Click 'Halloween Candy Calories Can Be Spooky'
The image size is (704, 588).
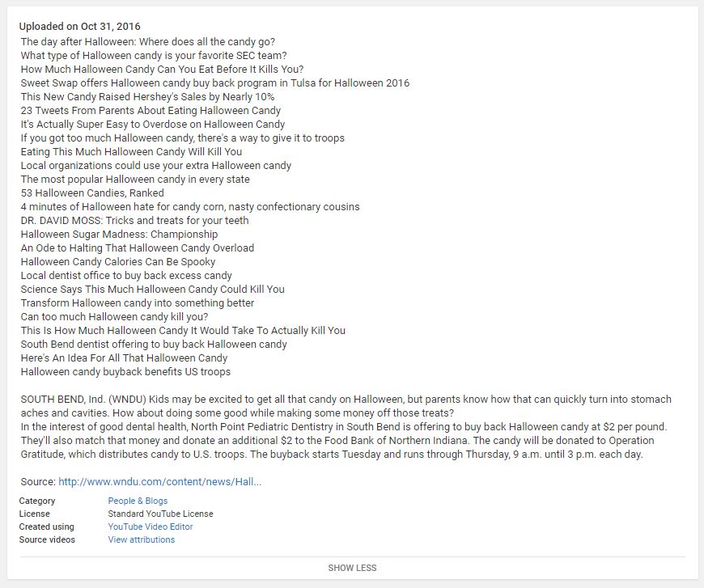[x=118, y=262]
